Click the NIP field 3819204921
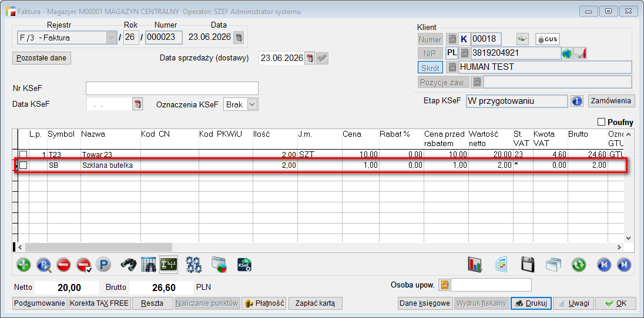The height and width of the screenshot is (318, 644). (x=515, y=53)
